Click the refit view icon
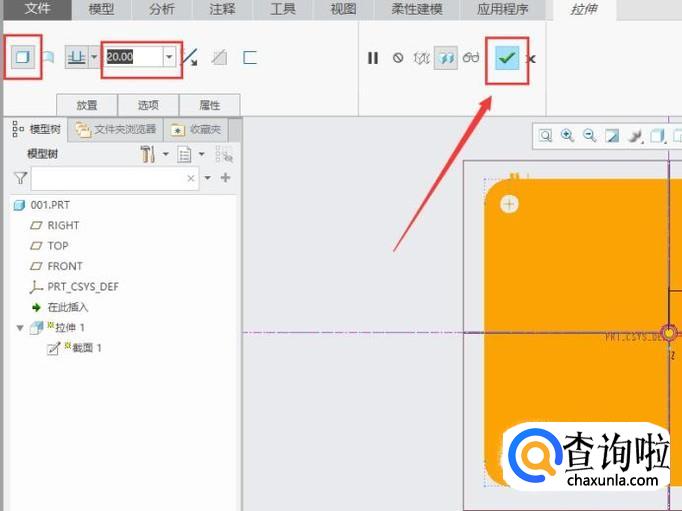Image resolution: width=682 pixels, height=511 pixels. (545, 136)
